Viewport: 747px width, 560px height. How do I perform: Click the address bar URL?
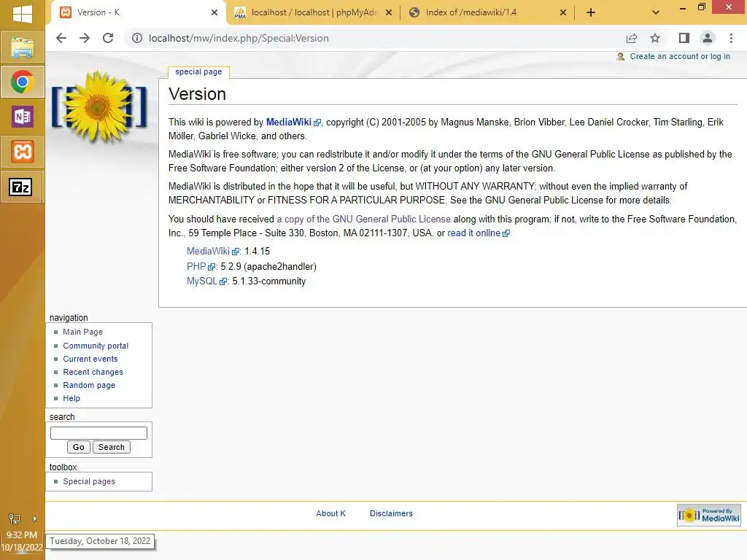click(239, 38)
